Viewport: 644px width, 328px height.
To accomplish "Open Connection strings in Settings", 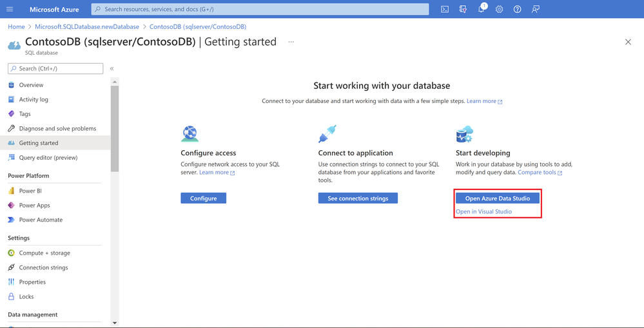I will pos(44,267).
